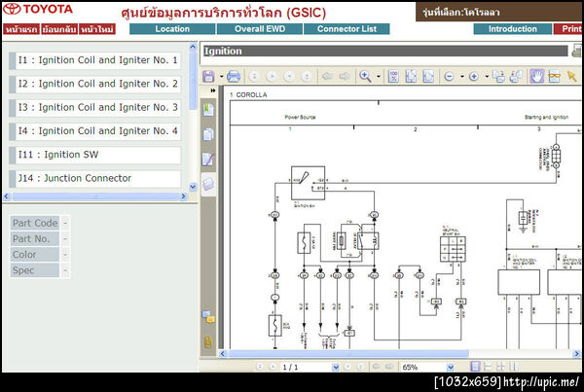Click the minus Zoom Out button
The width and height of the screenshot is (584, 392).
tap(449, 77)
